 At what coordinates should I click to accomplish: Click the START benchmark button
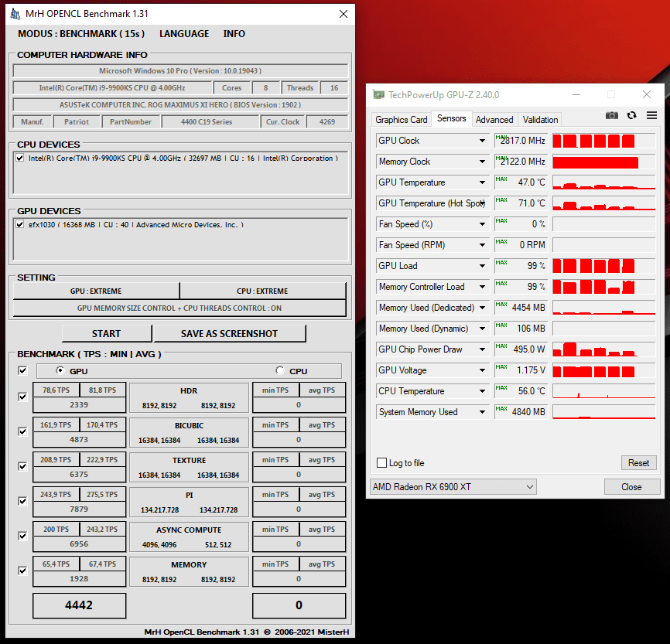click(107, 333)
